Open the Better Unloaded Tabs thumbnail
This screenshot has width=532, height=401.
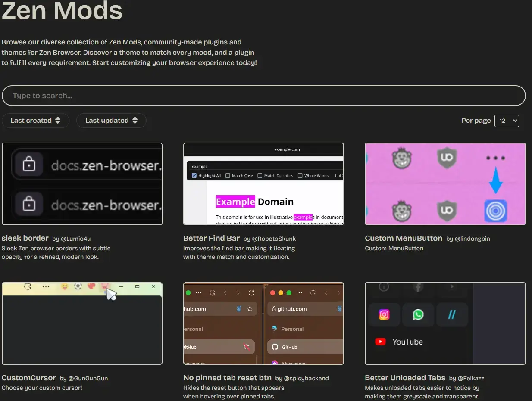(445, 323)
